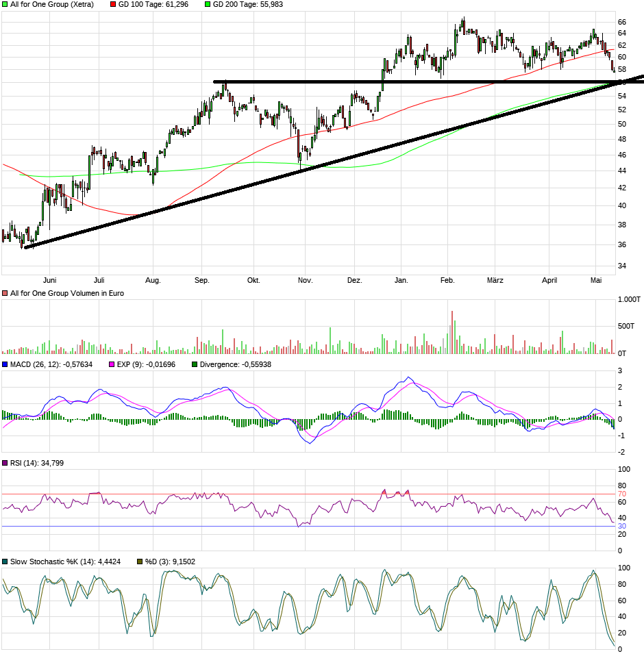Click the 66 price label on the price axis
Image resolution: width=644 pixels, height=656 pixels.
tap(622, 22)
